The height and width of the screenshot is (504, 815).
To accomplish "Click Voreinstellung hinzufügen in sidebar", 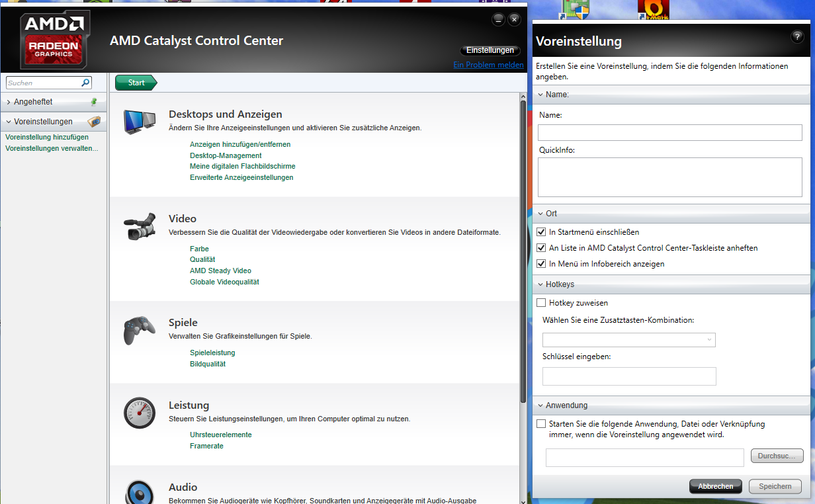I will 47,137.
